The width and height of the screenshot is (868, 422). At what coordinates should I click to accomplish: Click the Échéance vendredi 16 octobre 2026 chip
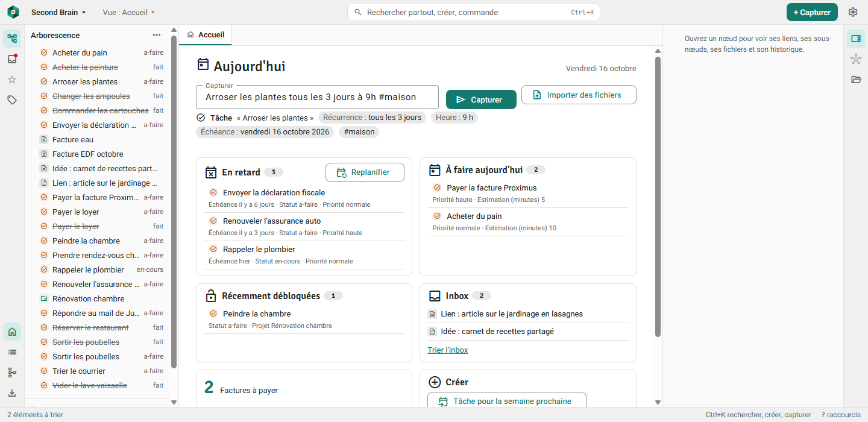[x=265, y=132]
